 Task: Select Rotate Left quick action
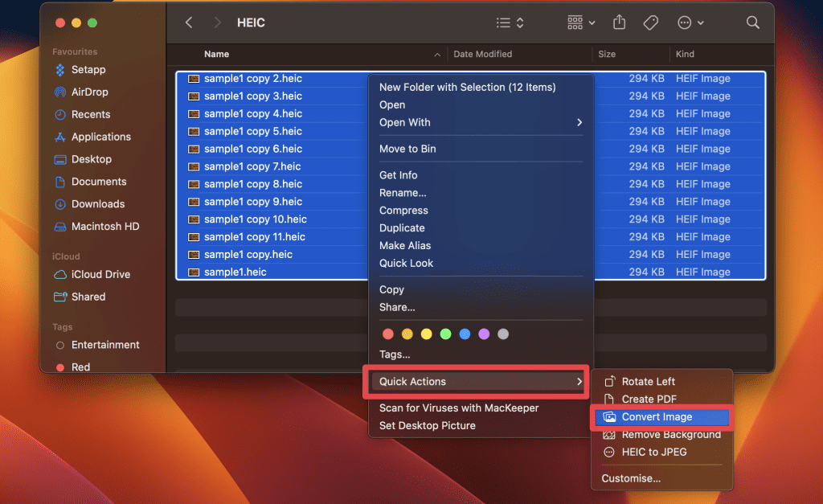coord(648,382)
